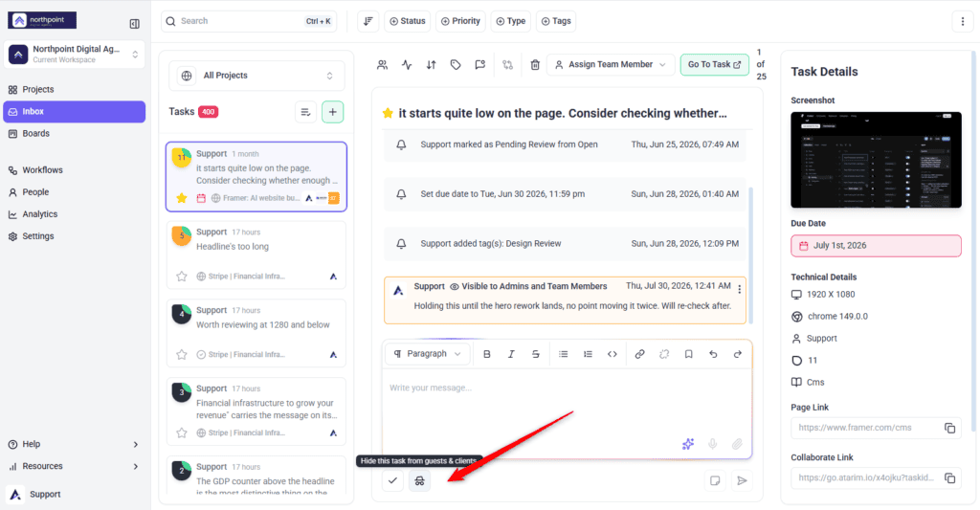Click the up-down arrows priority icon
980x510 pixels.
coord(432,64)
